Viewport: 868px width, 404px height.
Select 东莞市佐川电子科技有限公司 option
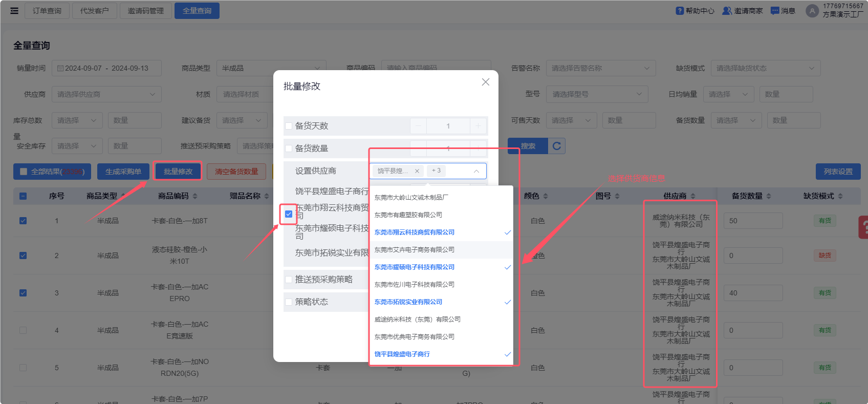(441, 285)
